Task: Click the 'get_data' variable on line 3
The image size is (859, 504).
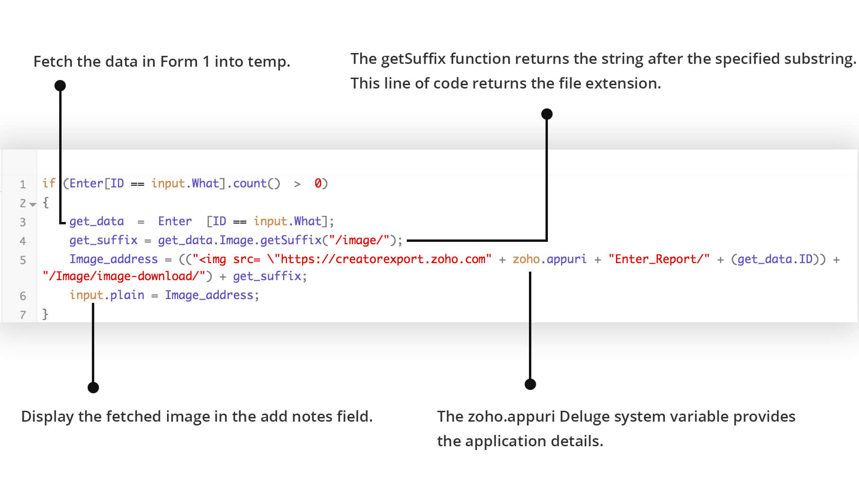Action: click(x=97, y=221)
